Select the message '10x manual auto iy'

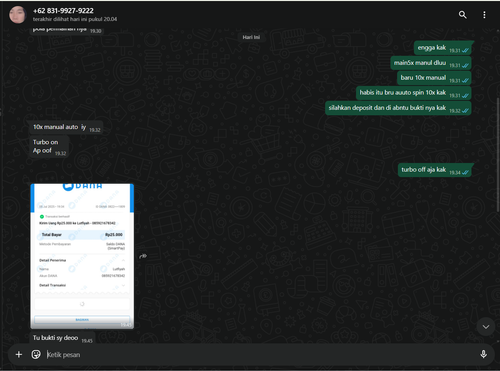66,128
